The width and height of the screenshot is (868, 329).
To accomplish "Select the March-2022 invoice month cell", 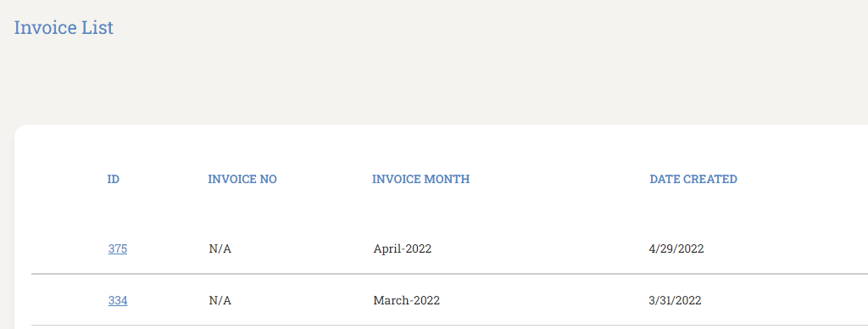I will tap(406, 301).
